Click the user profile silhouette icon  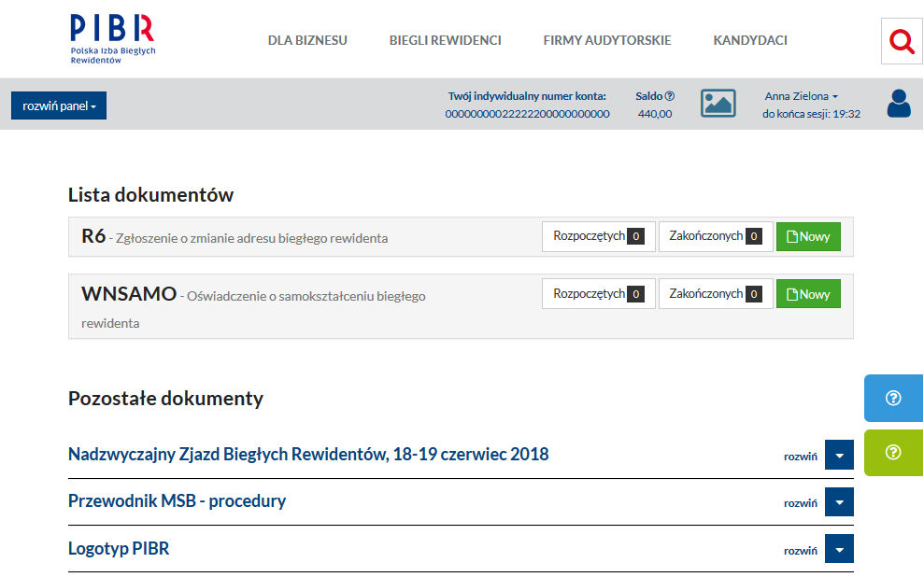[898, 104]
